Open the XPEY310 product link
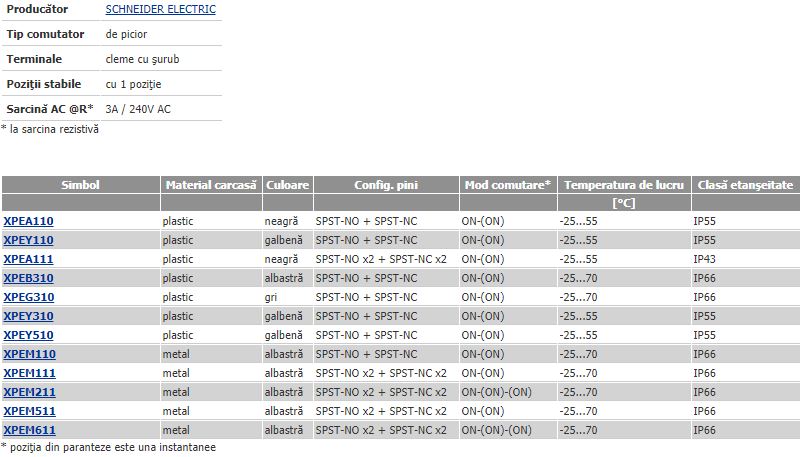Screen dimensions: 802x457 point(29,316)
